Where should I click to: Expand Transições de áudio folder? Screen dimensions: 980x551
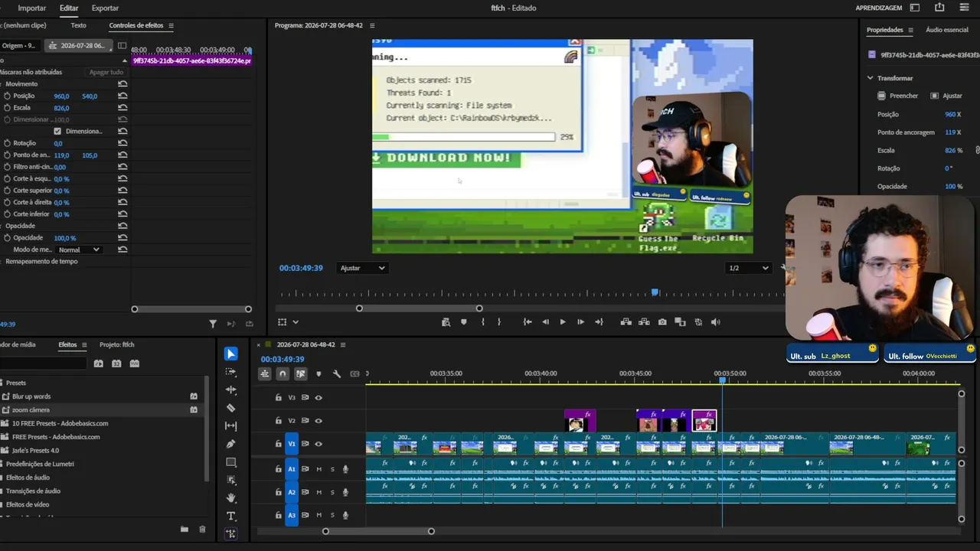click(33, 491)
